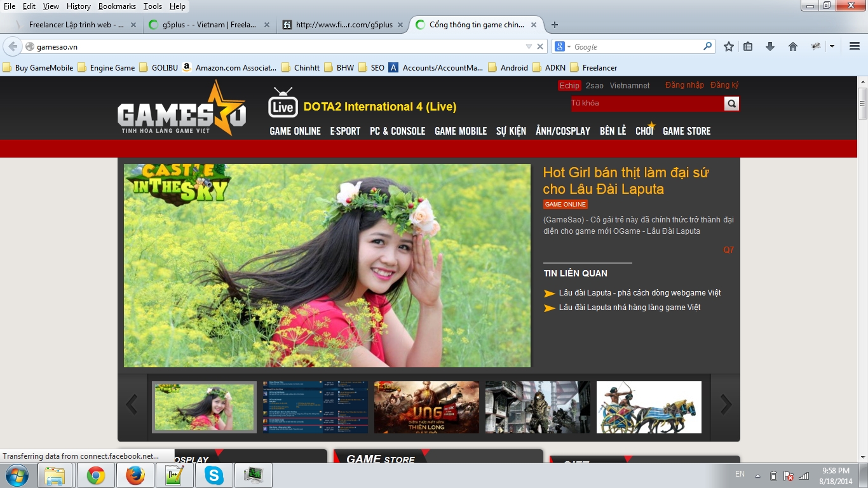The image size is (868, 488).
Task: Open the Buy GameMobile bookmark folder
Action: [x=38, y=67]
